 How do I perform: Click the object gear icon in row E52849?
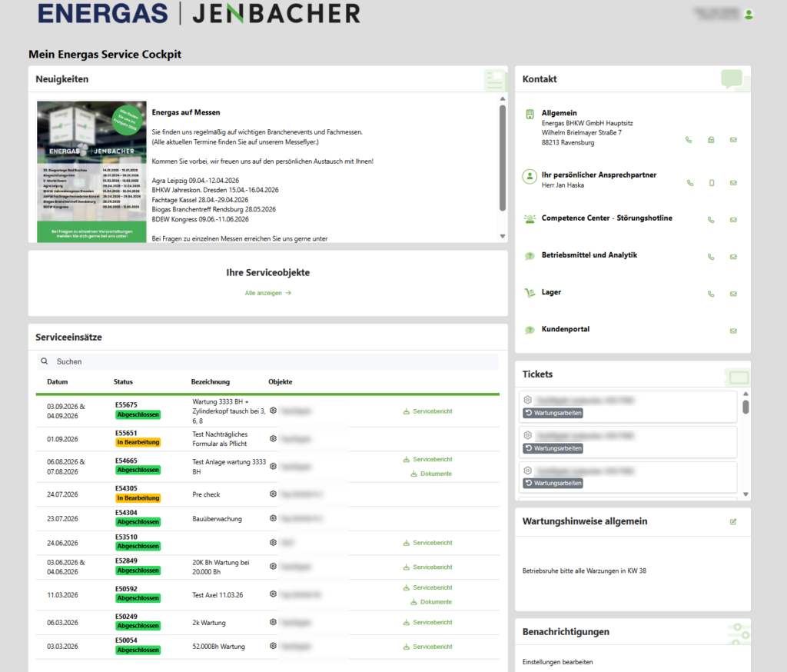tap(273, 566)
